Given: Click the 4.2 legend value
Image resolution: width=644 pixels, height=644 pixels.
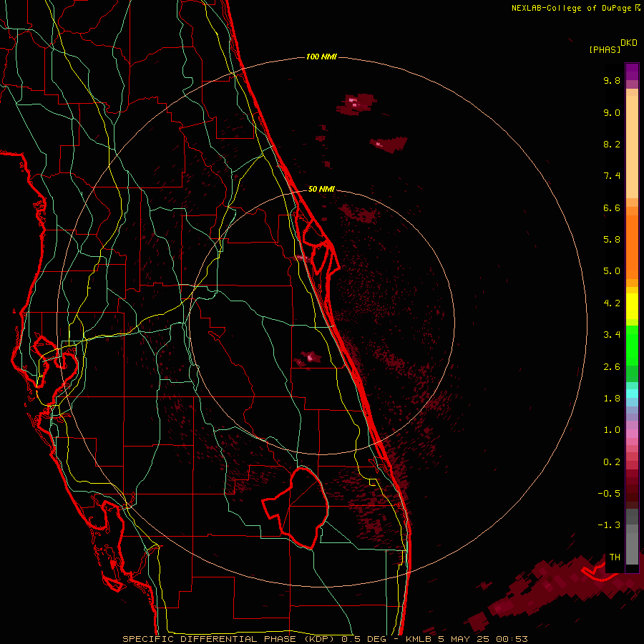Looking at the screenshot, I should [x=612, y=303].
